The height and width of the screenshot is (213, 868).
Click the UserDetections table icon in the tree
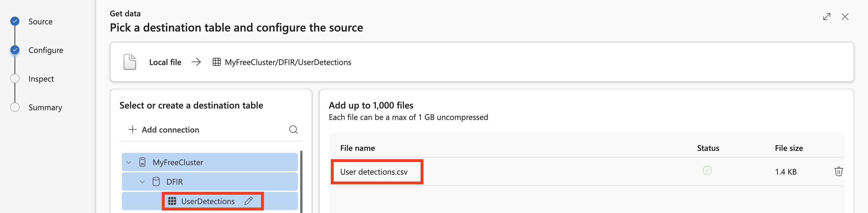(x=172, y=201)
